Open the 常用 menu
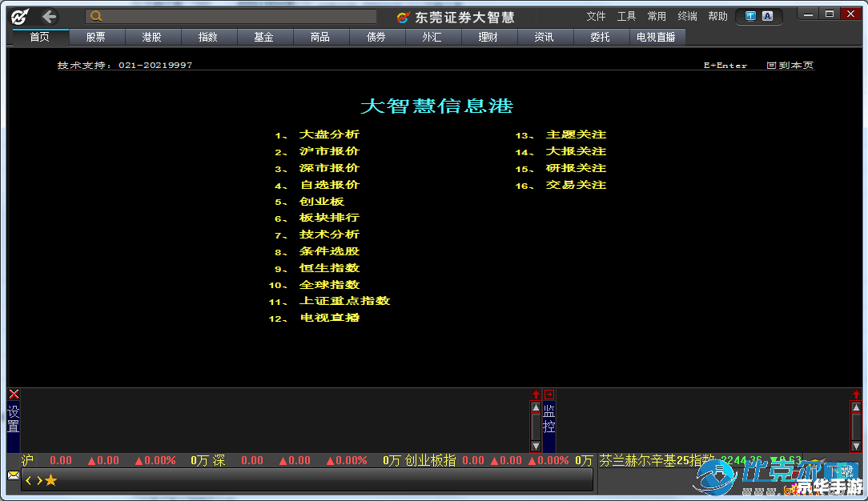 (x=657, y=17)
